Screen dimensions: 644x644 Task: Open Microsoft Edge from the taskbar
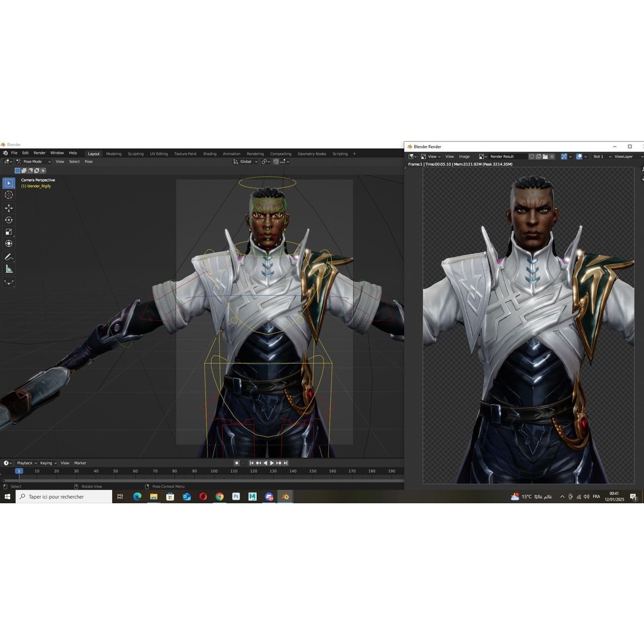point(137,497)
